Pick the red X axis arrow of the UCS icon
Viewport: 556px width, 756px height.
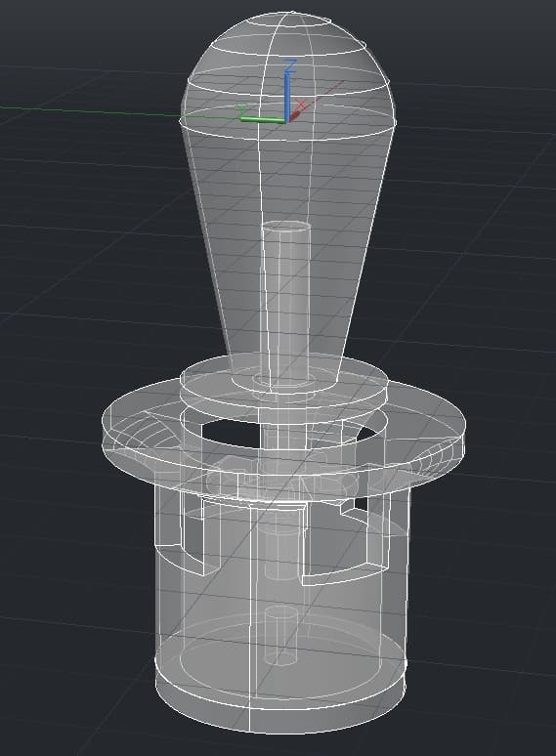point(295,115)
